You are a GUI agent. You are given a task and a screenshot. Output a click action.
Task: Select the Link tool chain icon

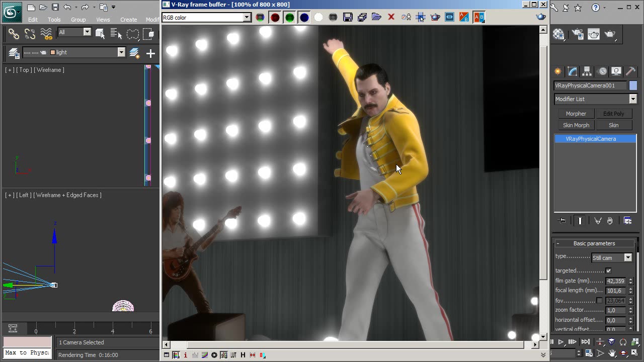pos(14,34)
